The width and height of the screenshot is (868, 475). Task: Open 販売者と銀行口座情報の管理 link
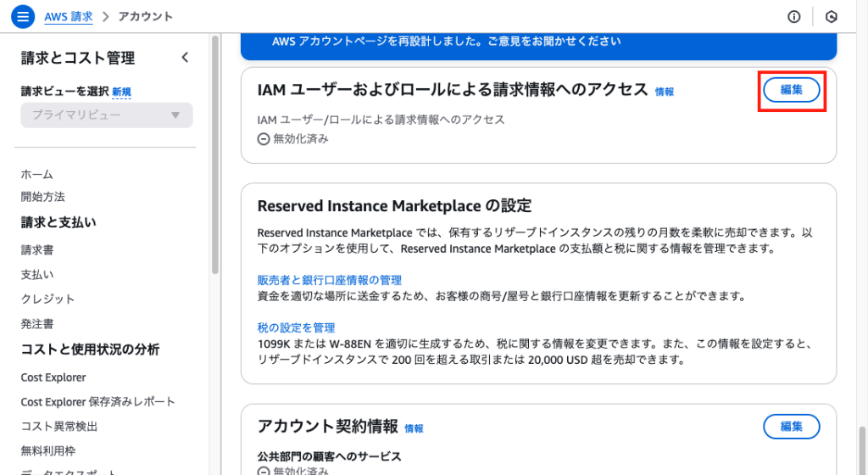(x=330, y=280)
